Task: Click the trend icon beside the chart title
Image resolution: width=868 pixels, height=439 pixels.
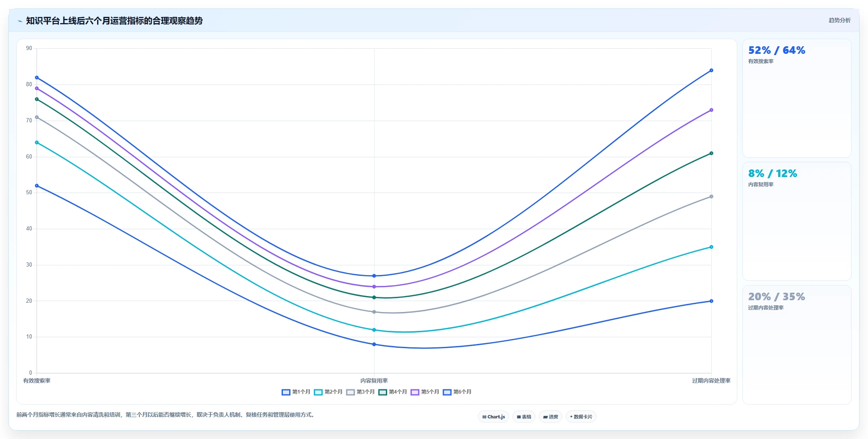Action: click(x=20, y=21)
